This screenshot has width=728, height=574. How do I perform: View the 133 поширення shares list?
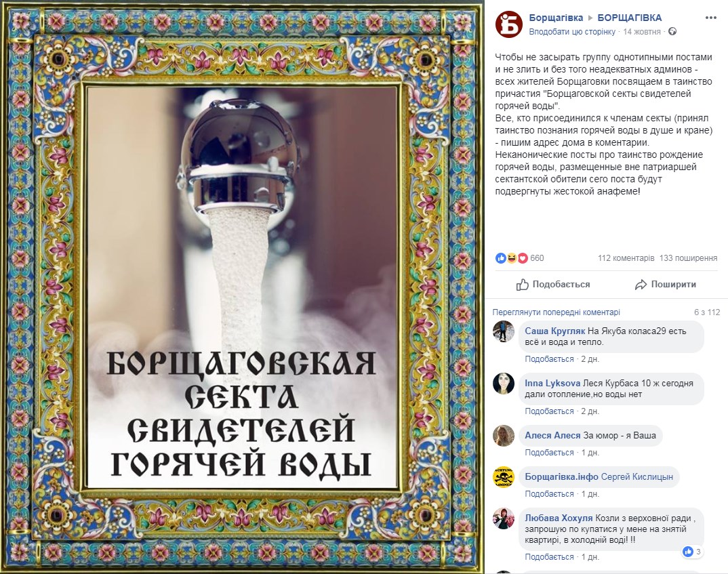click(688, 258)
